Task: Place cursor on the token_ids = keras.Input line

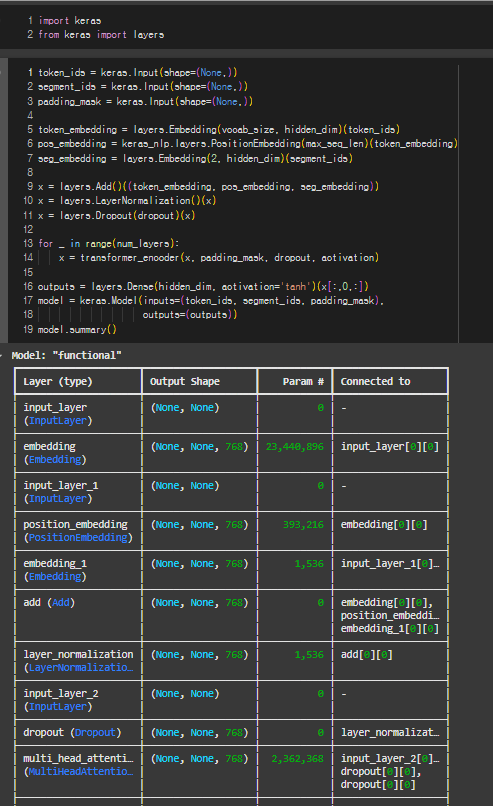Action: coord(138,72)
